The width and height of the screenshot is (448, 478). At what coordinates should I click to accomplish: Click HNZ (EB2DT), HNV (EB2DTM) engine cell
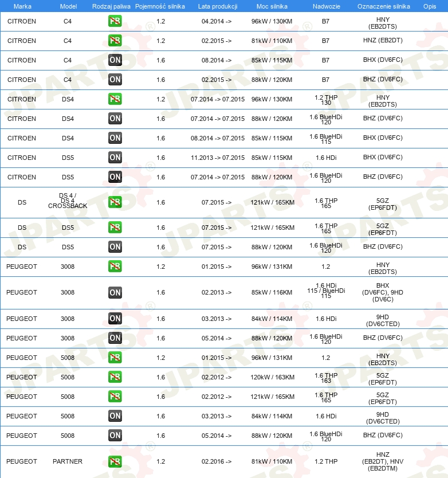click(x=383, y=461)
